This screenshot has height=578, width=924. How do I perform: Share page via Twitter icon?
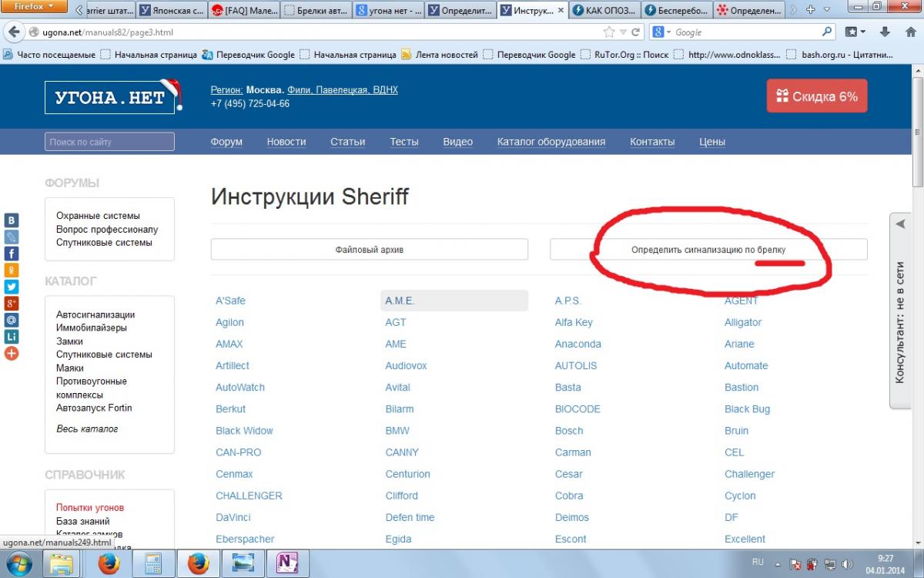[12, 287]
